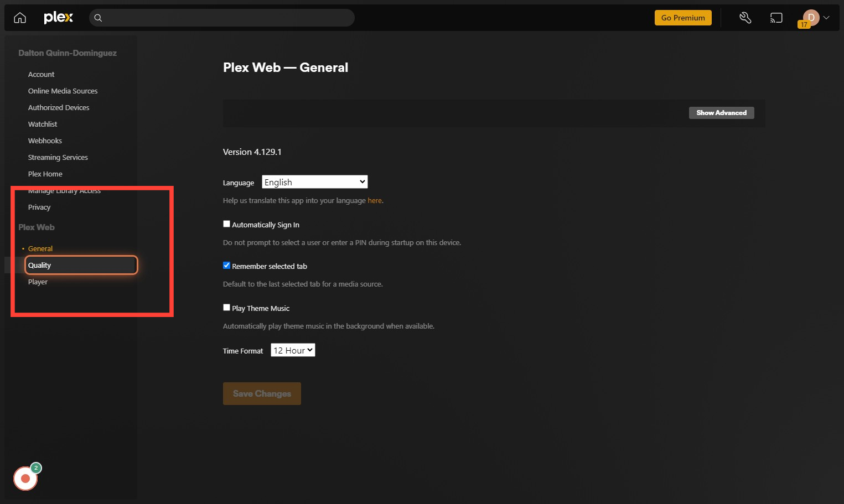The width and height of the screenshot is (844, 504).
Task: Click the Version 4.129.1 text
Action: click(252, 152)
